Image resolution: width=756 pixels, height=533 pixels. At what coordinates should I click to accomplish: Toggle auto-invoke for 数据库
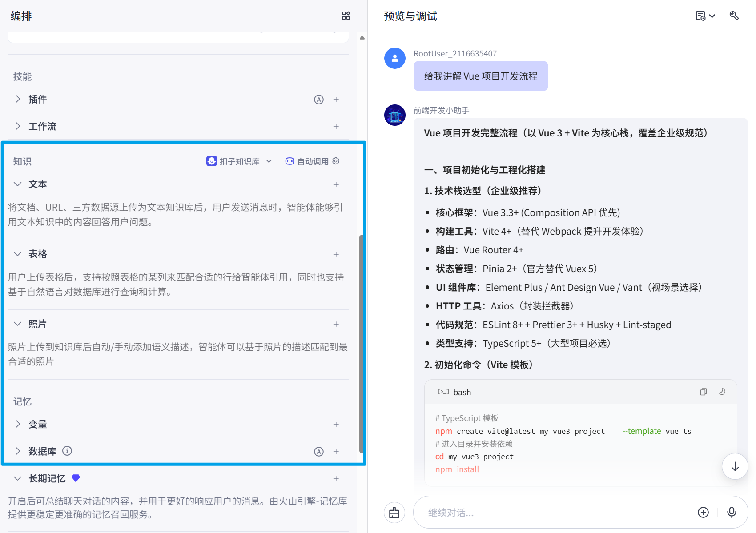[319, 451]
